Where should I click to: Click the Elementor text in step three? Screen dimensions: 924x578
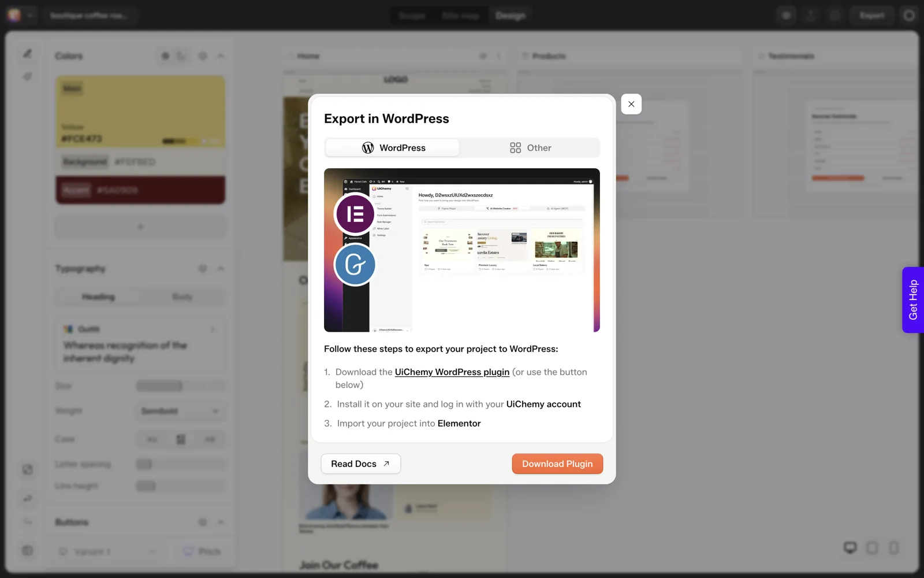point(459,424)
